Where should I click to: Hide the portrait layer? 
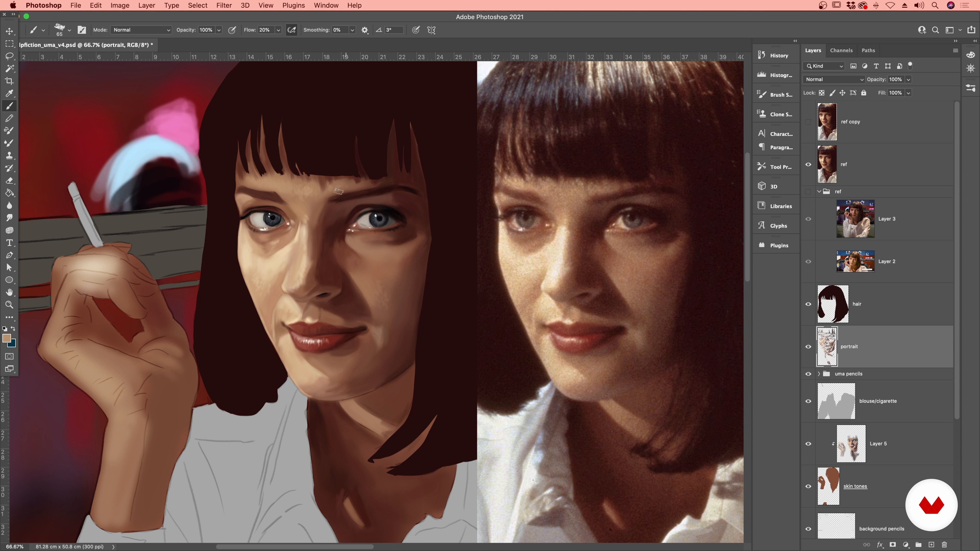[x=808, y=347]
